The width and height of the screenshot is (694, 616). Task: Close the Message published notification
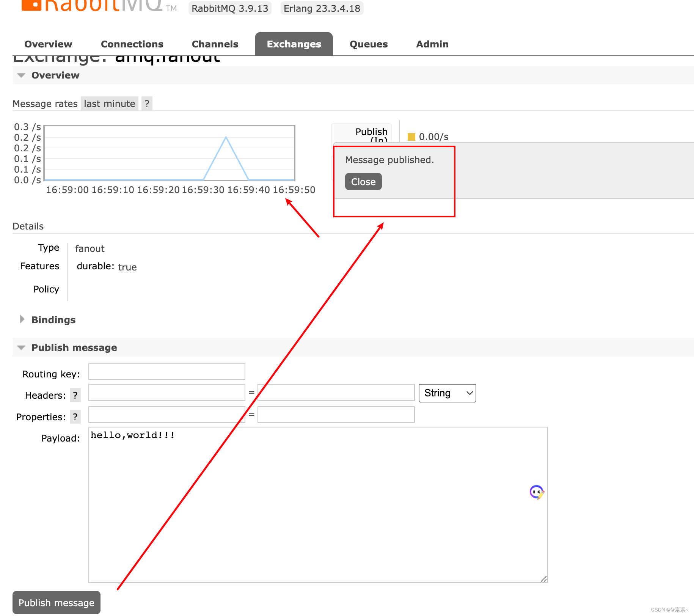[363, 182]
